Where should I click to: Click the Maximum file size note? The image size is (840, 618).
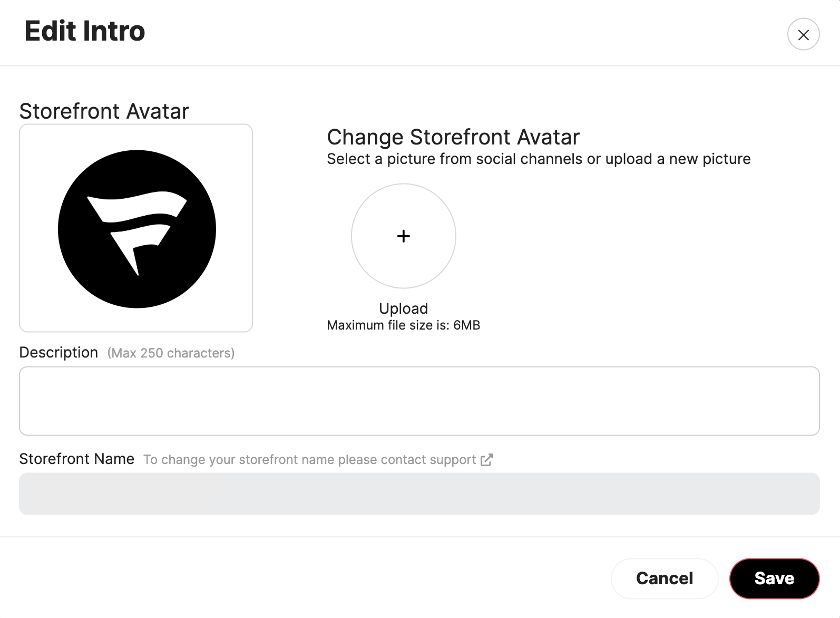[x=403, y=325]
